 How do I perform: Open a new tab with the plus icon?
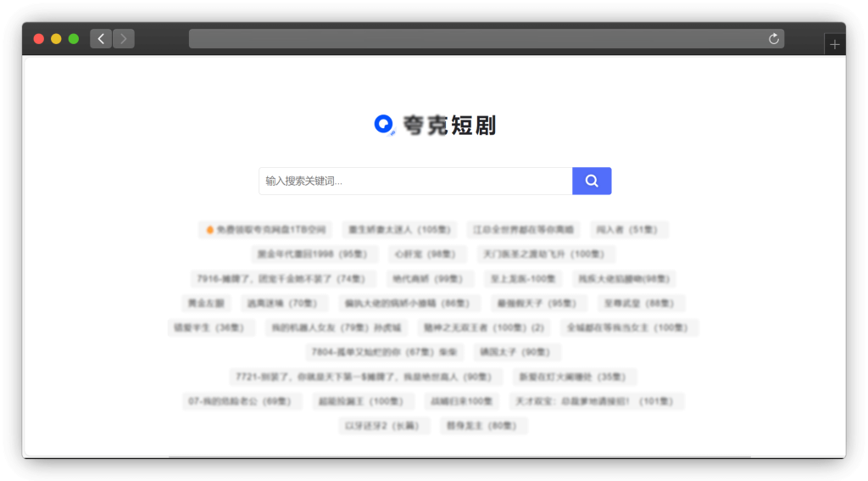pyautogui.click(x=835, y=44)
